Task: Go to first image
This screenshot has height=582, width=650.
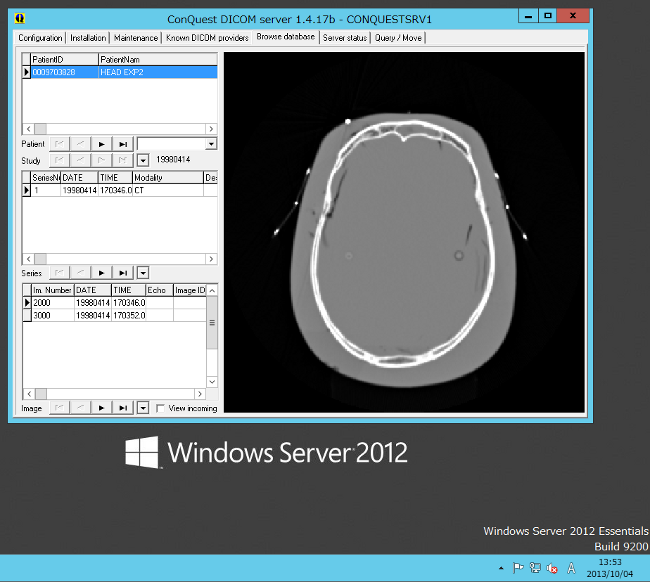Action: 59,408
